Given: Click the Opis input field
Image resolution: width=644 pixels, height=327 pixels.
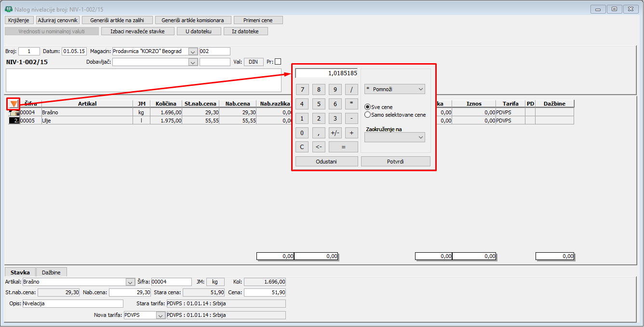Looking at the screenshot, I should click(72, 304).
